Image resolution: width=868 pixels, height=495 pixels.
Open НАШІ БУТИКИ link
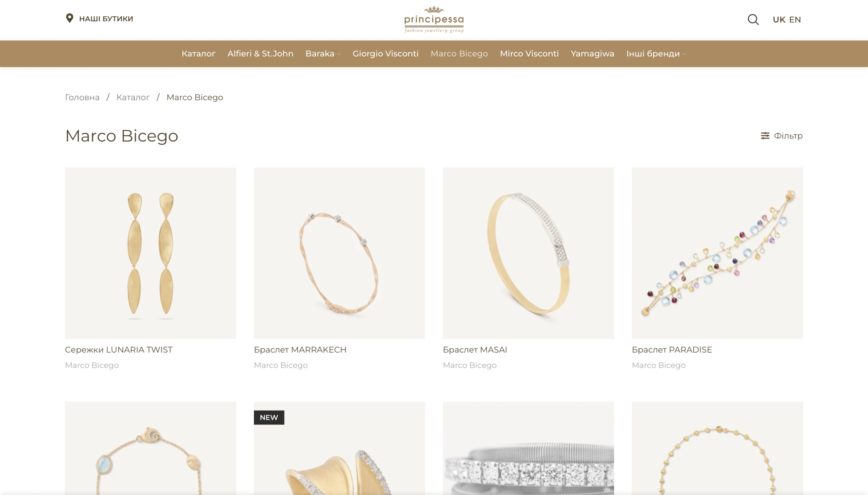[x=106, y=19]
